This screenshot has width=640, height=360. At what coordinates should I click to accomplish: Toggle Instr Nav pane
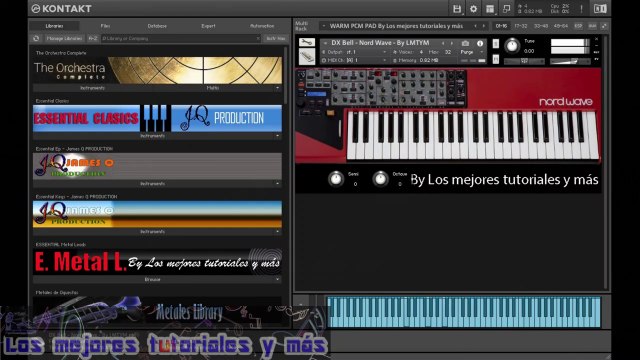tap(276, 38)
